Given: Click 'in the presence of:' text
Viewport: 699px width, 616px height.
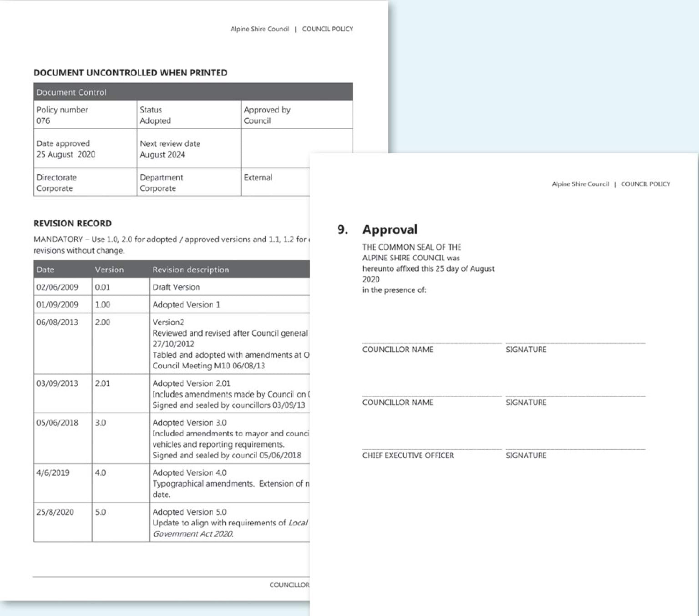Looking at the screenshot, I should click(x=394, y=290).
